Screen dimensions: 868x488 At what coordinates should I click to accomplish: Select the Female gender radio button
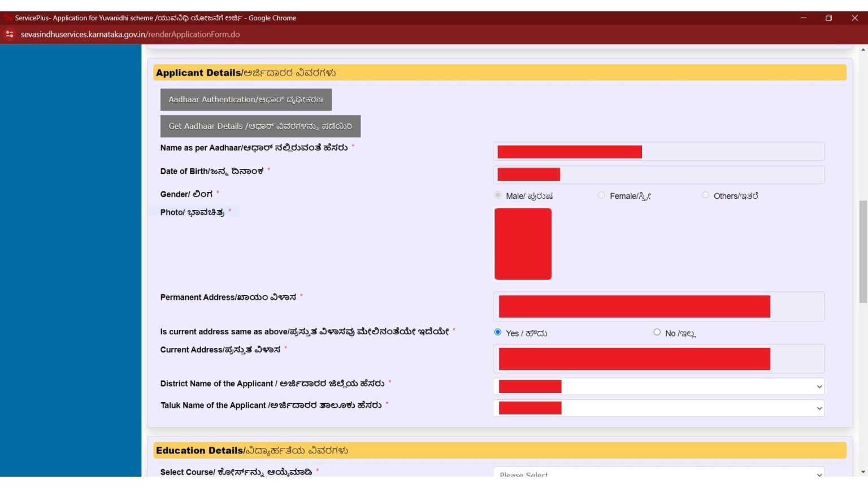[x=601, y=195]
